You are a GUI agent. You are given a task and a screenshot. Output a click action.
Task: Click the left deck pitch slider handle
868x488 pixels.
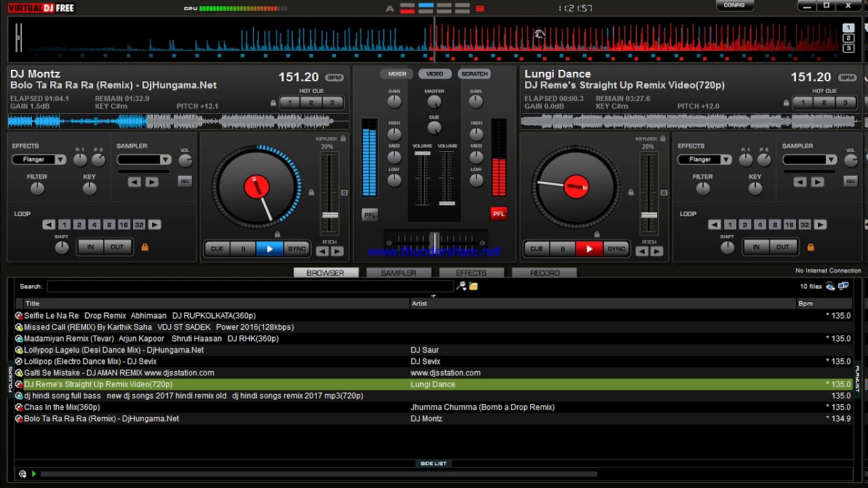tap(330, 216)
